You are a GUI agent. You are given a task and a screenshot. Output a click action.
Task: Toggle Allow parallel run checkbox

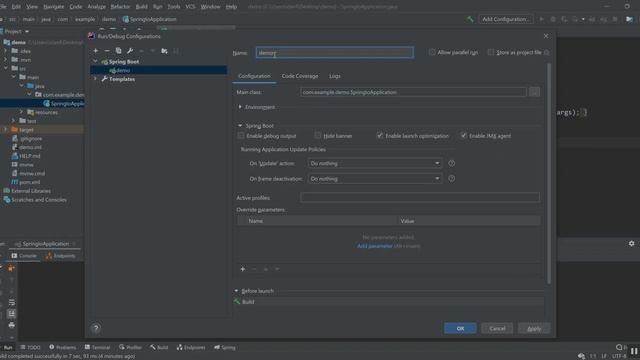coord(432,52)
